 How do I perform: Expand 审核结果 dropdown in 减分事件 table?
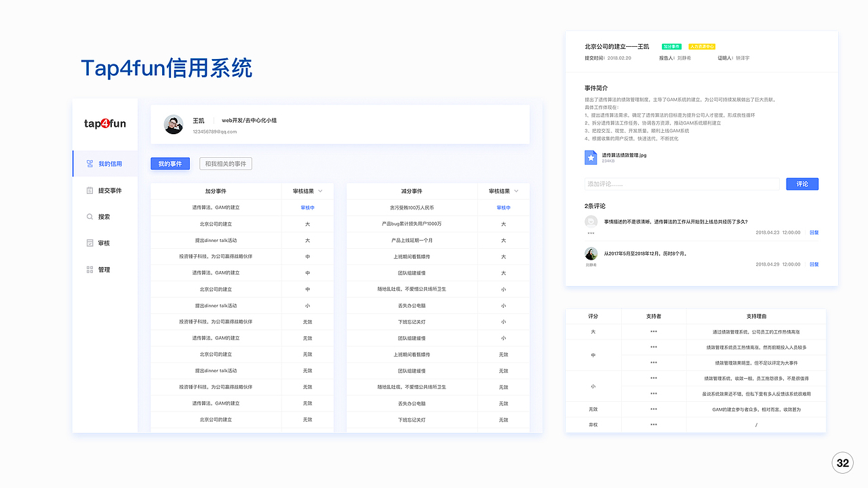(516, 191)
